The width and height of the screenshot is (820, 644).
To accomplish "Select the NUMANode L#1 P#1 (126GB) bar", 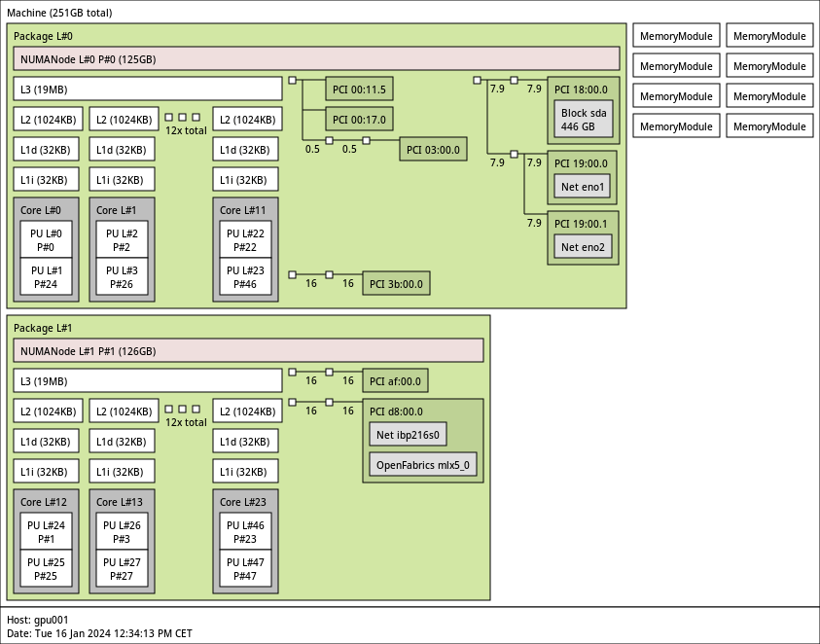I will (x=248, y=351).
